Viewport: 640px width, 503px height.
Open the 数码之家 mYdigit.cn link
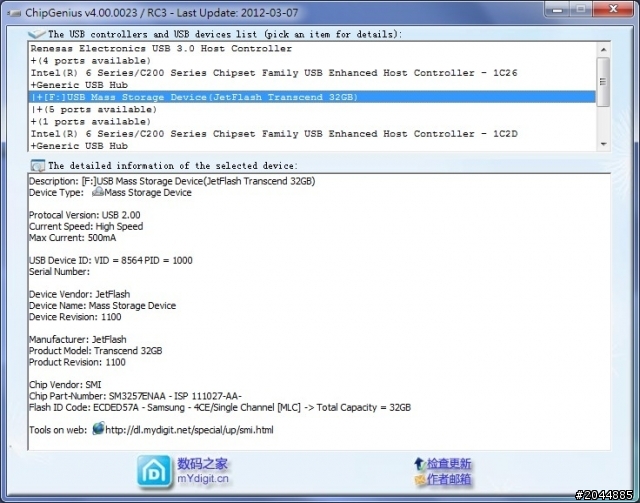(203, 471)
